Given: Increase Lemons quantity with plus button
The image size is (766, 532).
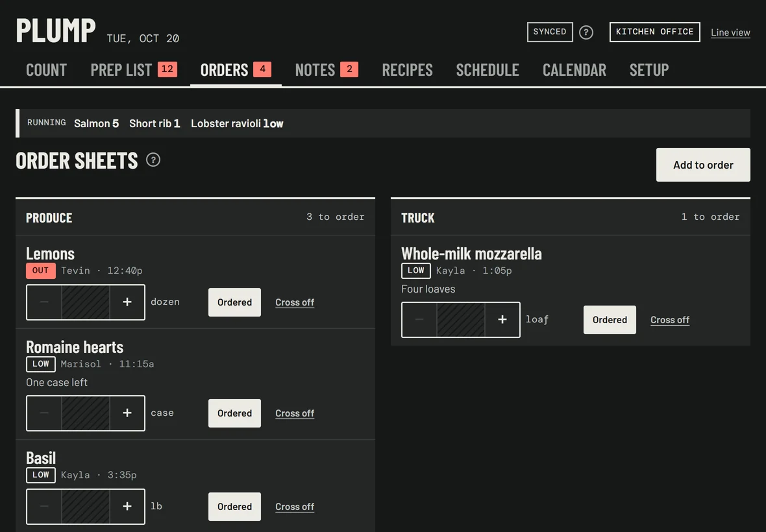Looking at the screenshot, I should [x=127, y=302].
